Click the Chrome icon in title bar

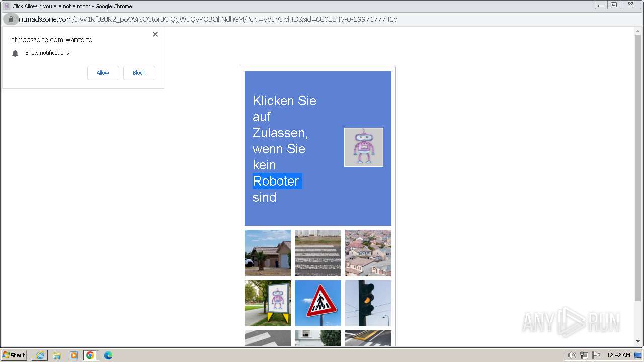coord(7,6)
